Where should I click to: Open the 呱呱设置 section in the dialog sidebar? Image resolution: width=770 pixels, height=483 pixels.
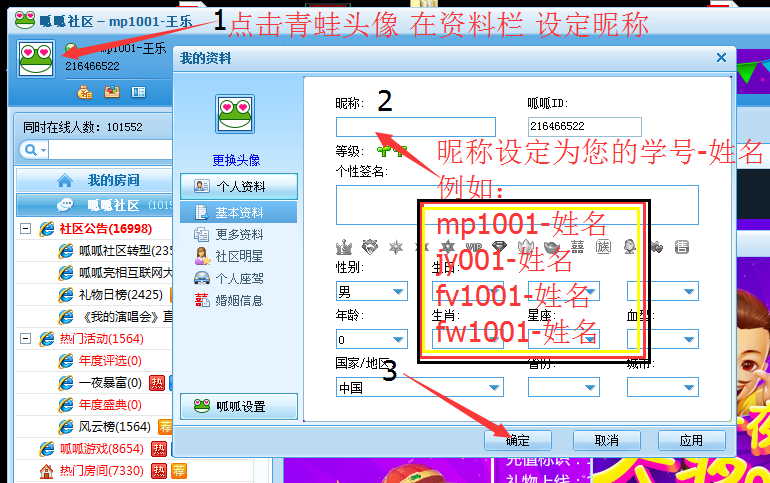point(239,406)
